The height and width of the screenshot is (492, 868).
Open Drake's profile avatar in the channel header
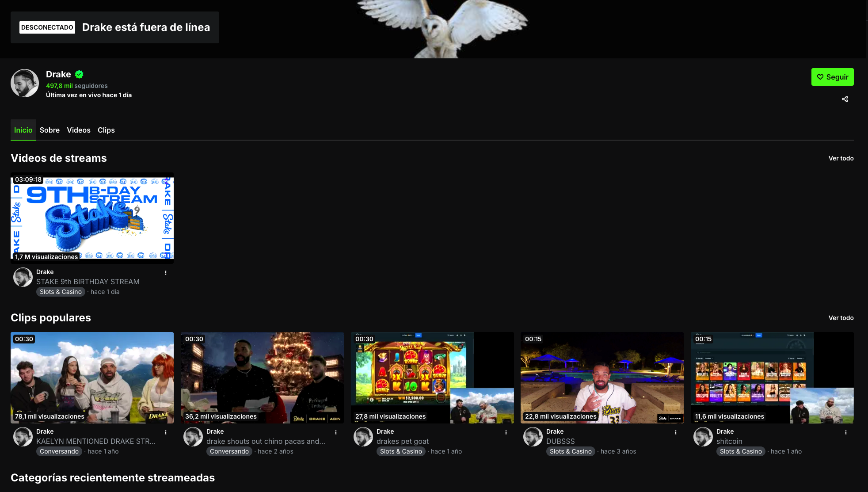(25, 83)
